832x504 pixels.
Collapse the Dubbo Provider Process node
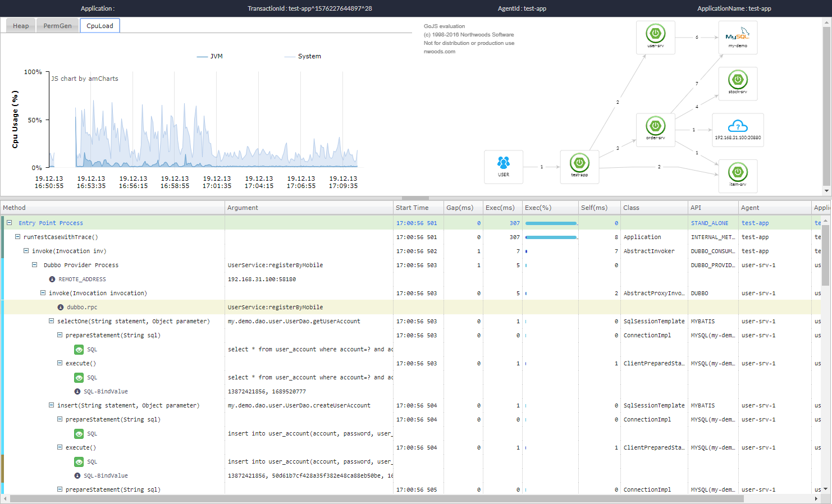pos(35,265)
